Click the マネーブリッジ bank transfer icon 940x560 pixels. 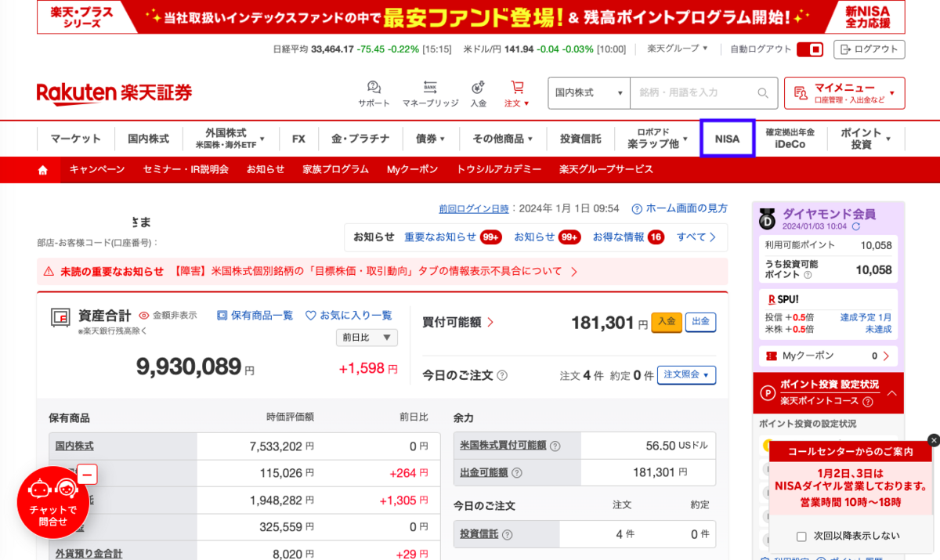[x=430, y=88]
